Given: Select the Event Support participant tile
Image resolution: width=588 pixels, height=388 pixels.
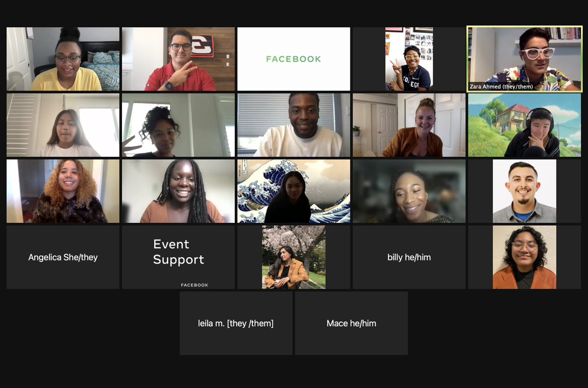Looking at the screenshot, I should (178, 257).
